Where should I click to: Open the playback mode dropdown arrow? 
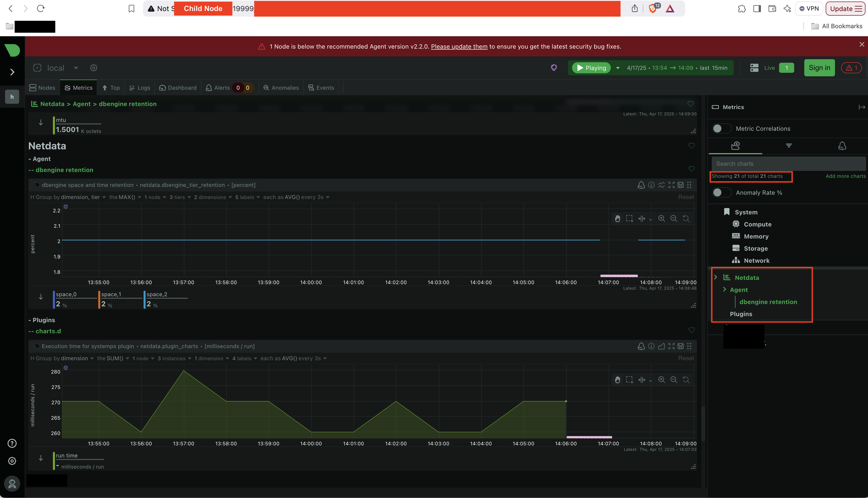click(x=618, y=68)
